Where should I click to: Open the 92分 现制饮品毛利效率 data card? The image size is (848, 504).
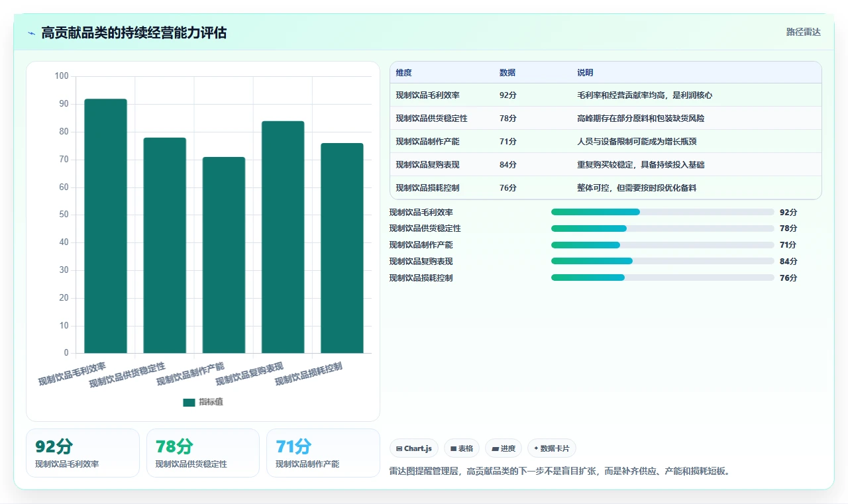tap(83, 453)
